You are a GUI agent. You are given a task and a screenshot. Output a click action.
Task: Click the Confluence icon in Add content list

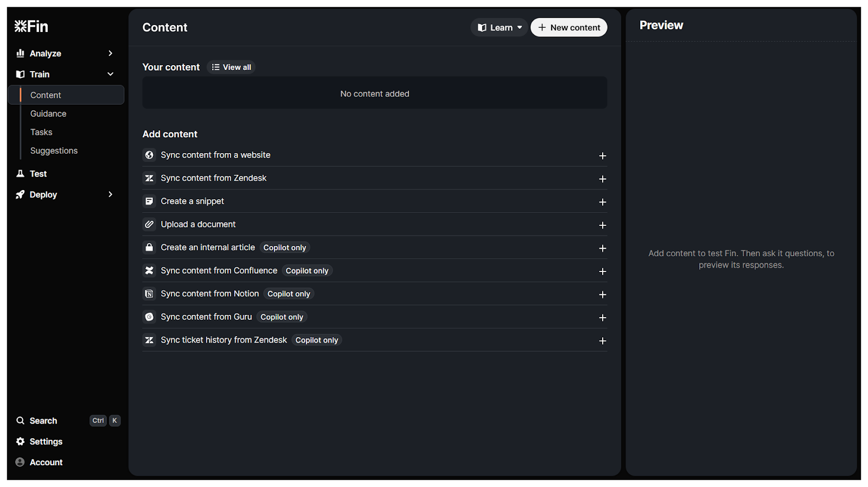(x=149, y=270)
